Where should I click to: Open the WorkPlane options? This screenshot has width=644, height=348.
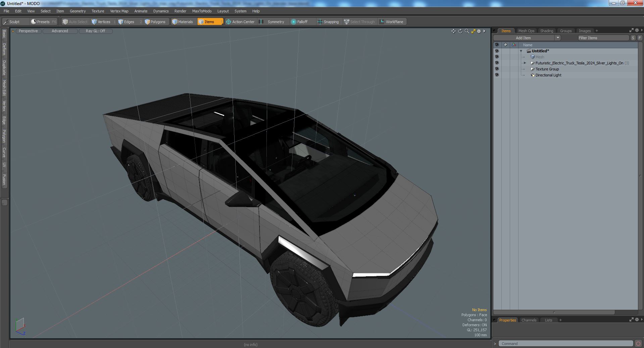click(392, 22)
